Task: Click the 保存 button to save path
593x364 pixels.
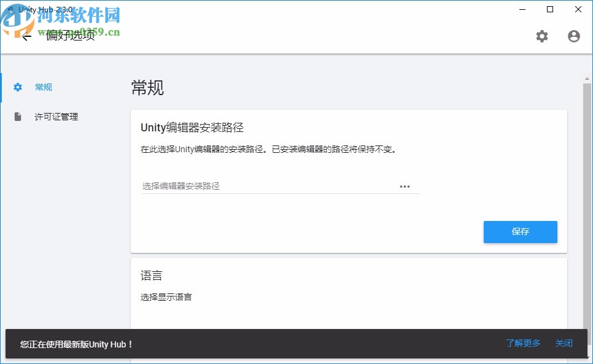Action: pos(520,232)
